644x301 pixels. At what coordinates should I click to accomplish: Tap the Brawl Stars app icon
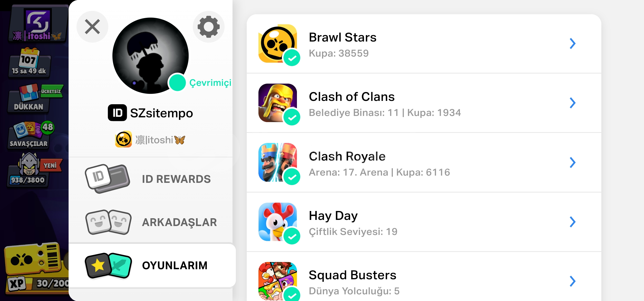click(277, 43)
